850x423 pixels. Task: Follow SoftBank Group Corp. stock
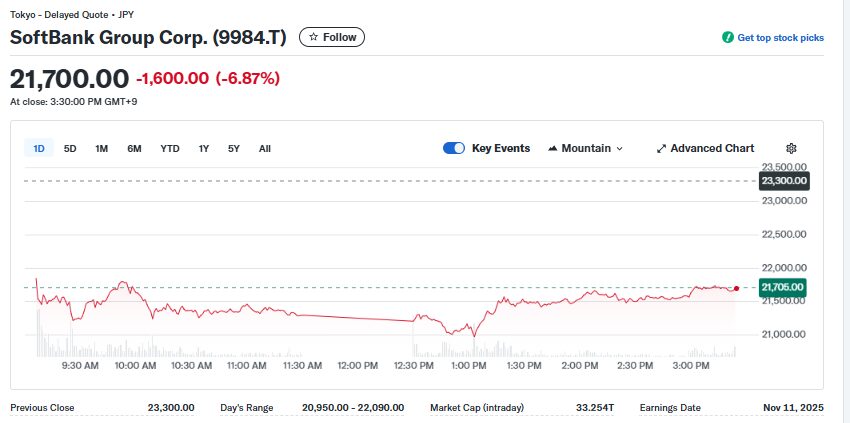pos(332,37)
